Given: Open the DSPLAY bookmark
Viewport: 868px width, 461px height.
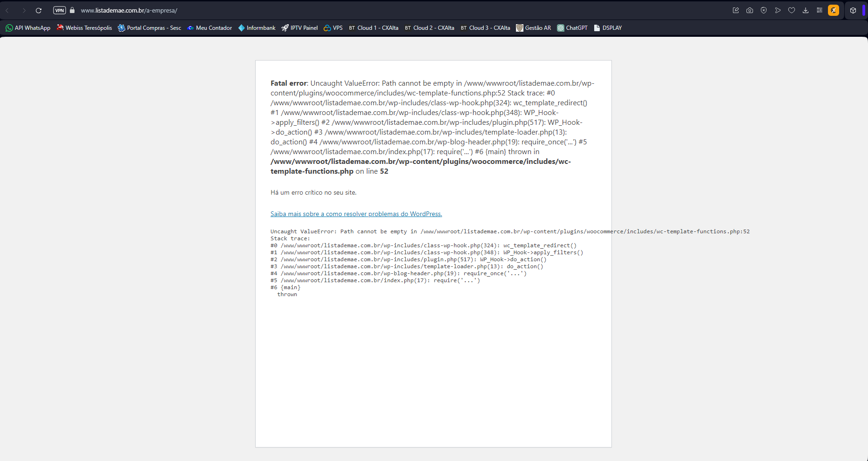Looking at the screenshot, I should point(608,28).
